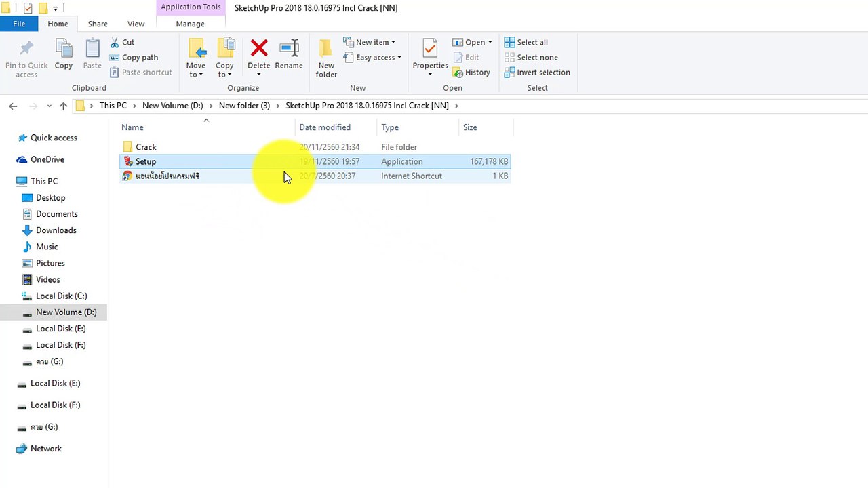The image size is (868, 488).
Task: Click the '1 KB' size value
Action: (x=500, y=176)
